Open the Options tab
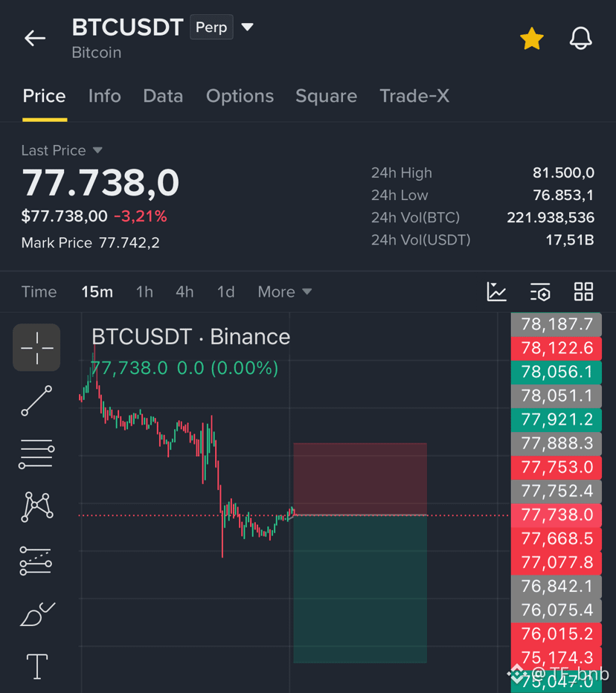Screen dimensions: 616x693 pyautogui.click(x=240, y=96)
